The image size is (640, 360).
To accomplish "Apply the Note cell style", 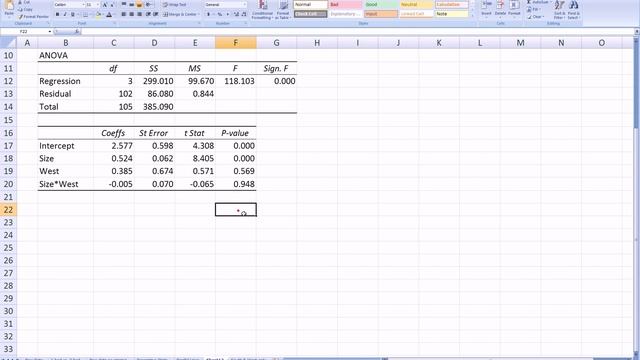I will 451,14.
